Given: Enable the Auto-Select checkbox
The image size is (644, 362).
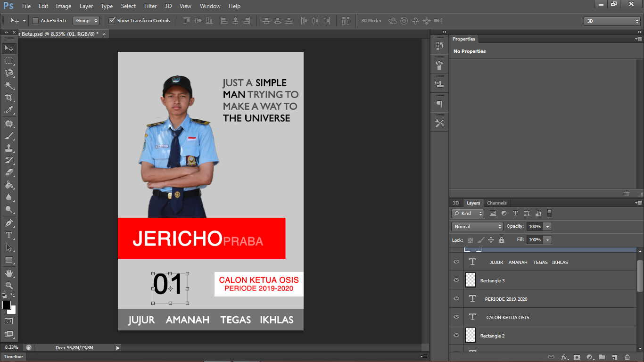Looking at the screenshot, I should pos(35,21).
